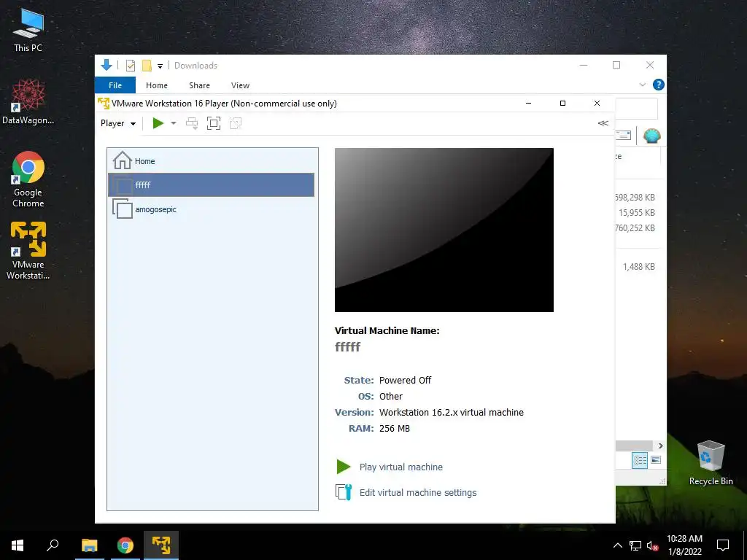Click the wrench settings icon

(344, 492)
